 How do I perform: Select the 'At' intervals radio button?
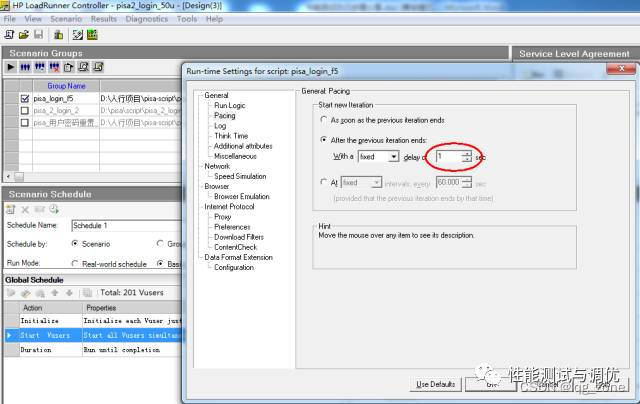point(324,182)
